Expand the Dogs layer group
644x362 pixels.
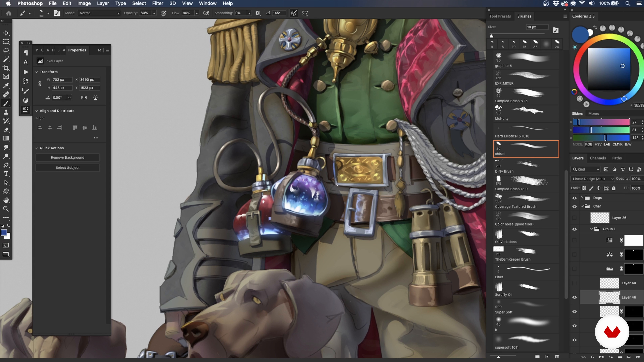(582, 198)
